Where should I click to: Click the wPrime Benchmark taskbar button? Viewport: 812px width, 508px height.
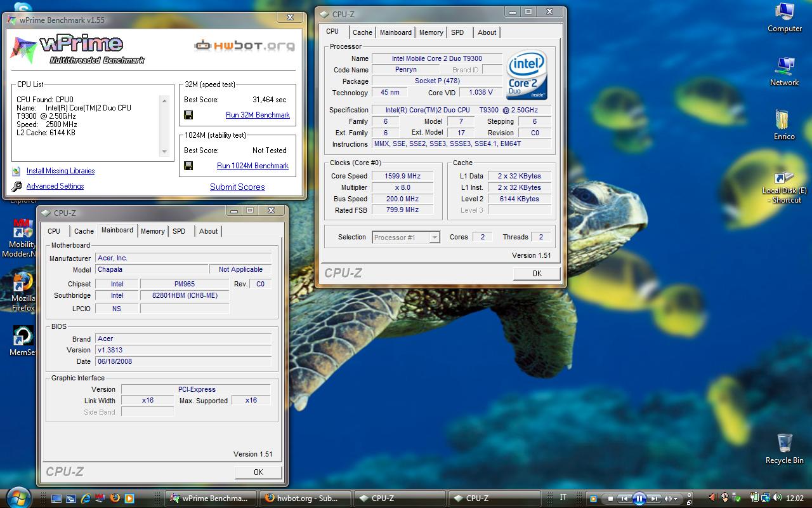tap(211, 498)
